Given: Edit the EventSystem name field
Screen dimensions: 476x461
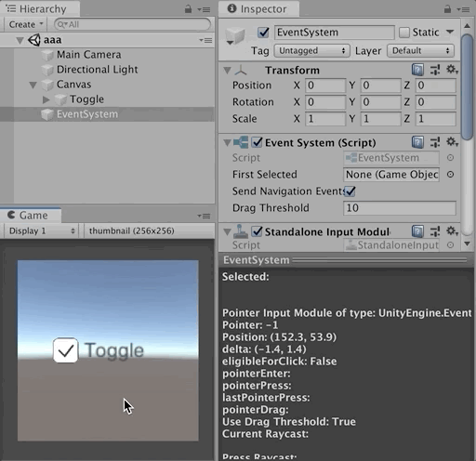Looking at the screenshot, I should point(335,33).
